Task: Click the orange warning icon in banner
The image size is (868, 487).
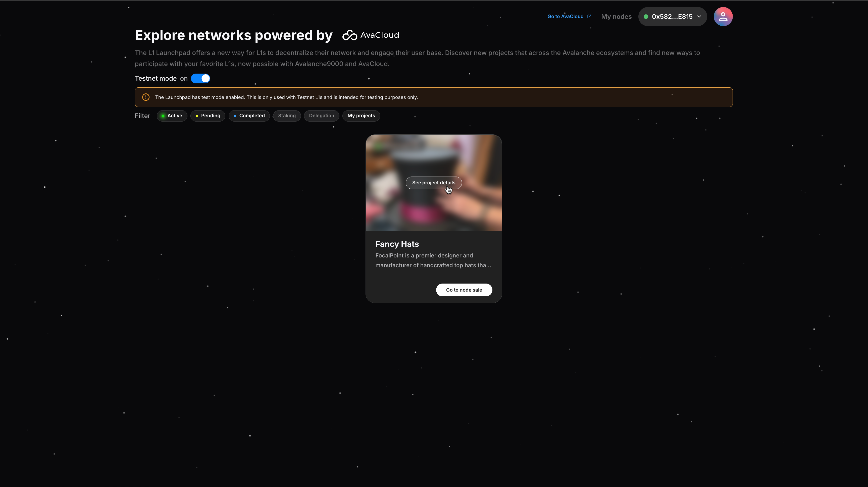Action: 145,97
